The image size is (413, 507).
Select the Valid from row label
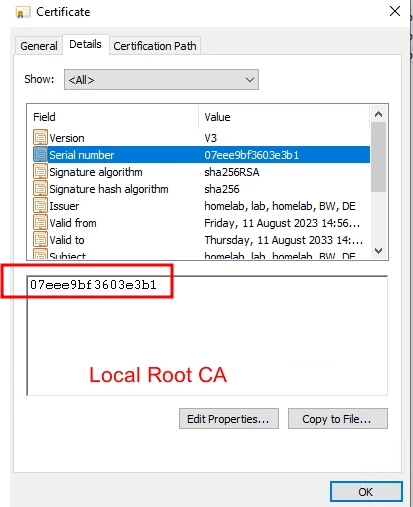(73, 223)
